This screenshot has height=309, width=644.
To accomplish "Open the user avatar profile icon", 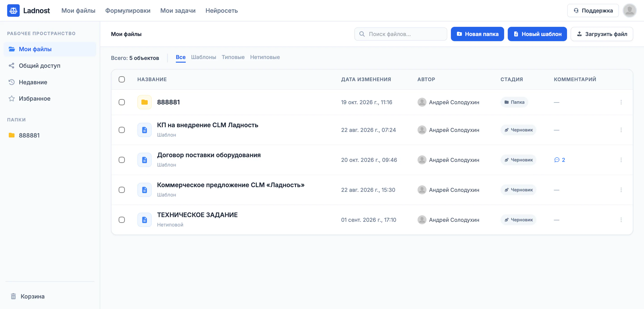I will [629, 11].
